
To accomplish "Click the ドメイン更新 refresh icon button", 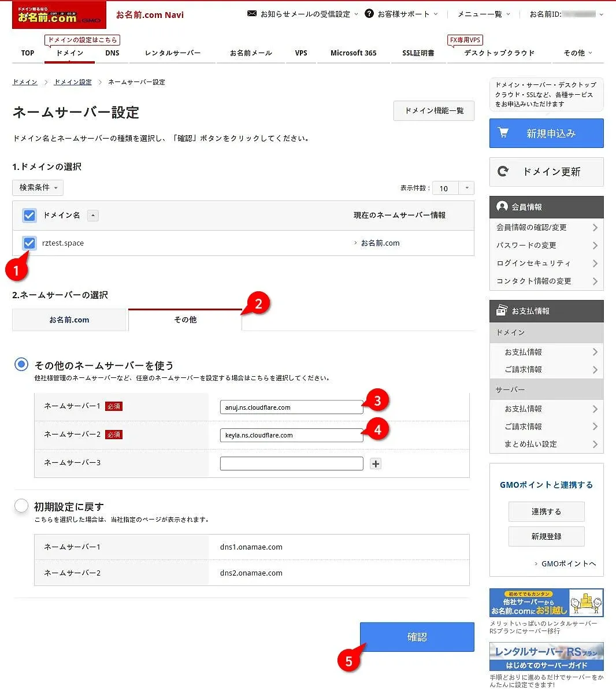I will coord(546,172).
